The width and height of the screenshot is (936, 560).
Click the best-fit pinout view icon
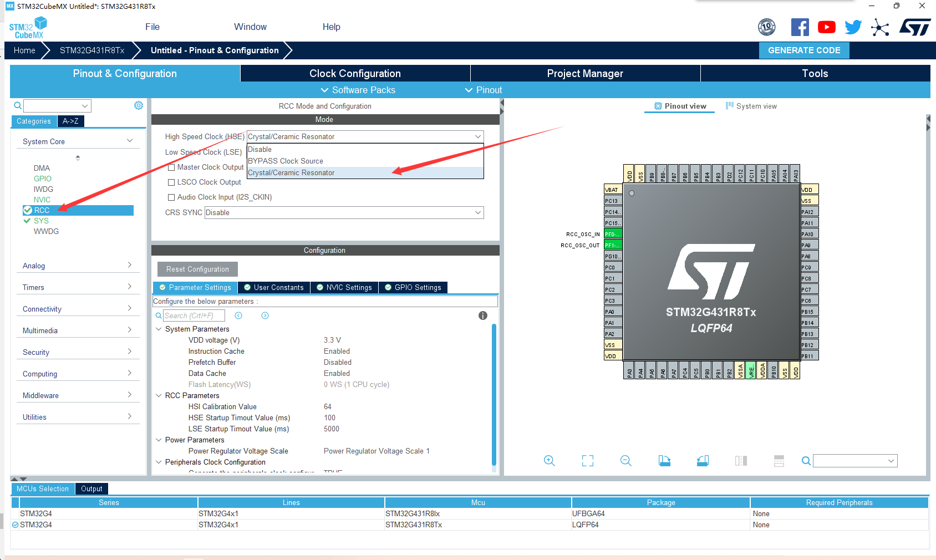pyautogui.click(x=587, y=461)
